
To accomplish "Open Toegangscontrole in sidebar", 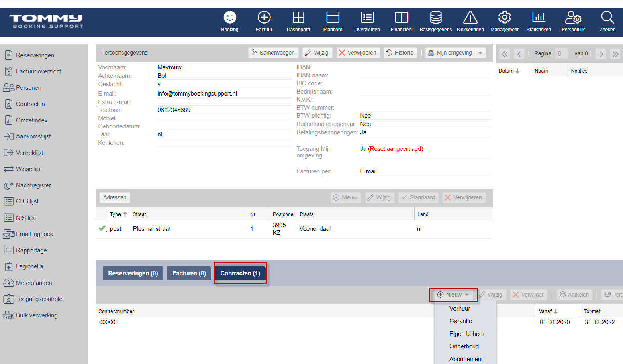I will tap(39, 299).
